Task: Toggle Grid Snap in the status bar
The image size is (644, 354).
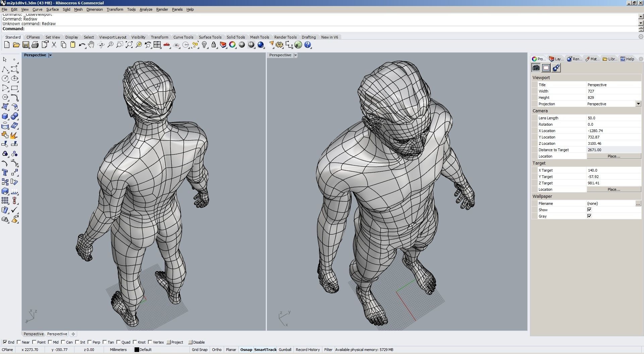Action: 200,350
